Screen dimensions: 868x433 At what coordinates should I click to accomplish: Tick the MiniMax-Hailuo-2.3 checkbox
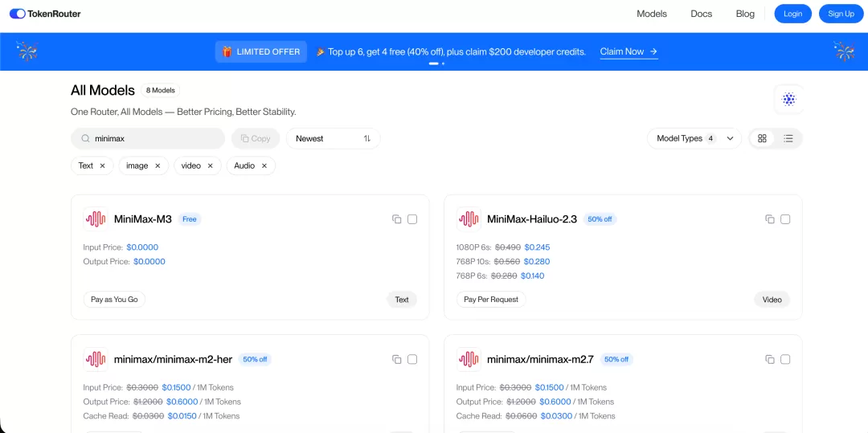pyautogui.click(x=785, y=219)
